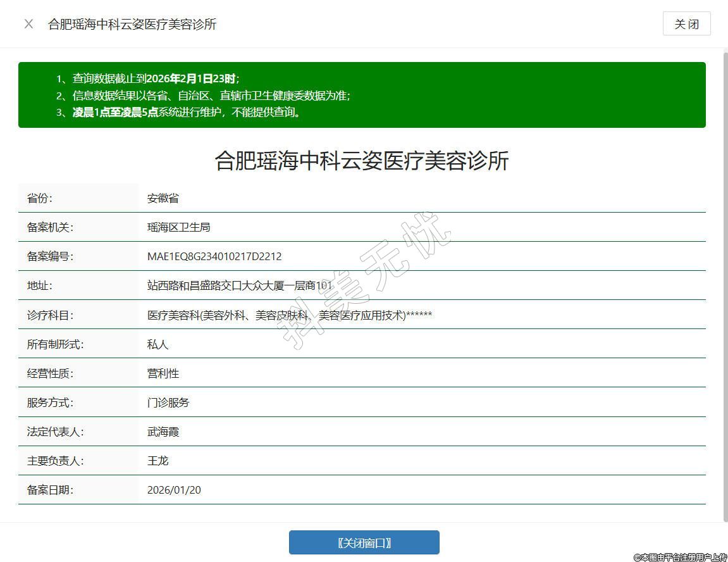Screen dimensions: 728x562
Task: Click the main person in charge 王龙
Action: coord(157,461)
